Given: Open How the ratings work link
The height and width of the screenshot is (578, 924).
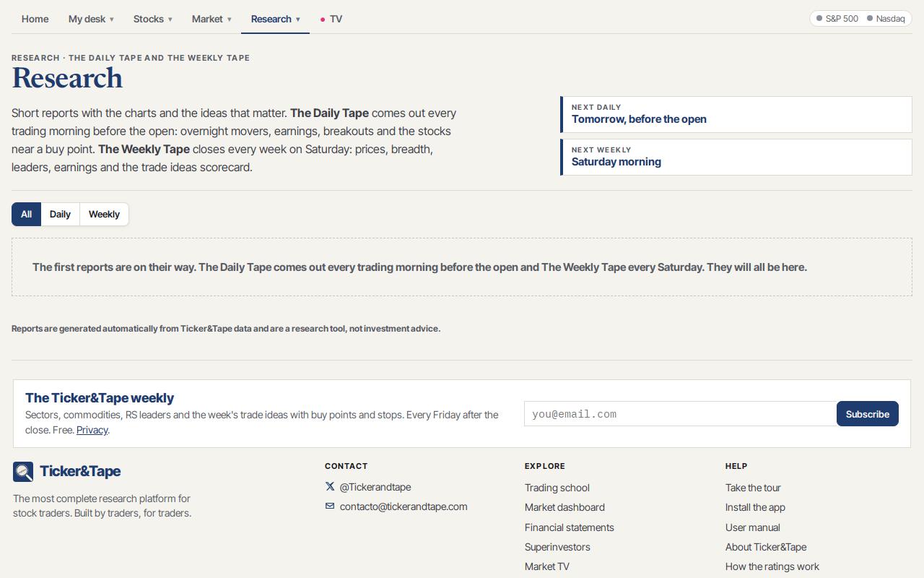Looking at the screenshot, I should tap(772, 566).
